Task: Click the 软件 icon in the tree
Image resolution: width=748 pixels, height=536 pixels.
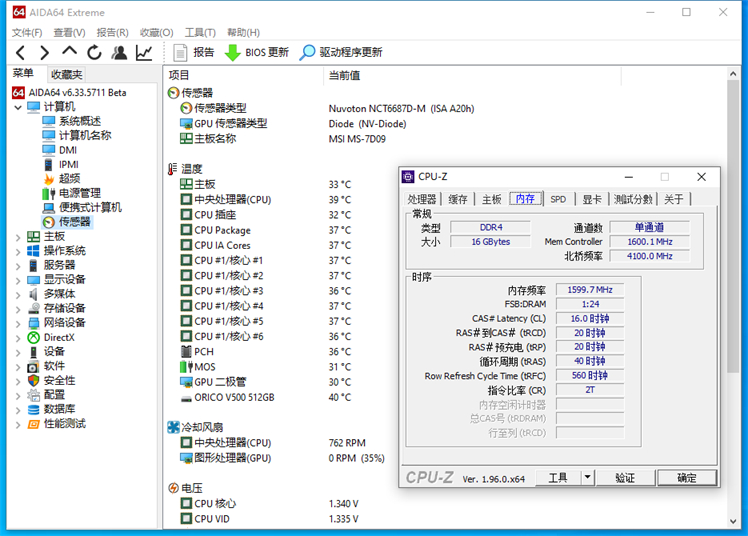Action: [33, 367]
